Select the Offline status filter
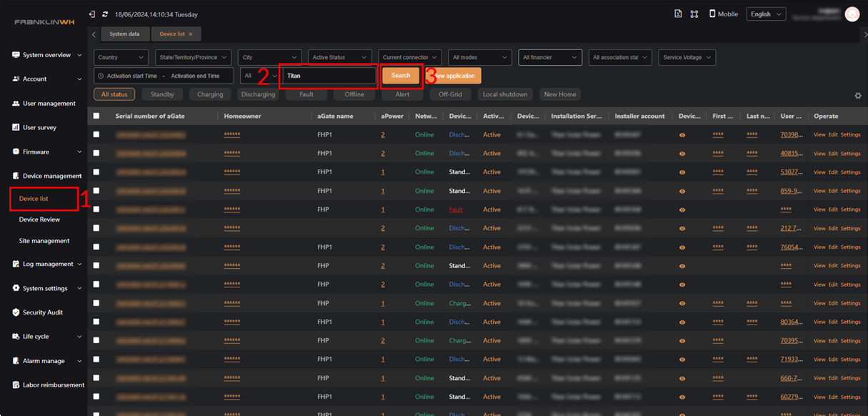Image resolution: width=868 pixels, height=416 pixels. tap(354, 94)
